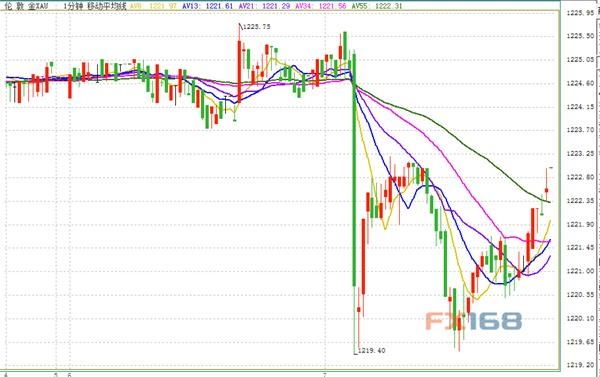The image size is (600, 377).
Task: Click the 1225.95 price axis label
Action: [x=580, y=13]
